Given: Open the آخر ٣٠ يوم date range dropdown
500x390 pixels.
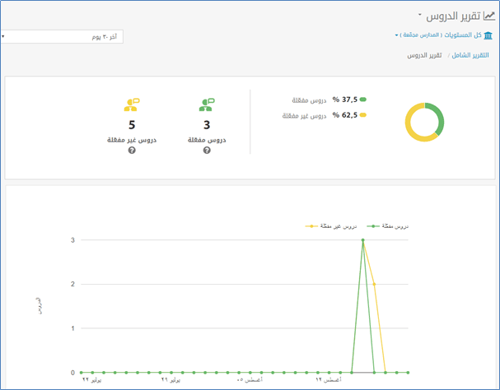Looking at the screenshot, I should tap(62, 37).
